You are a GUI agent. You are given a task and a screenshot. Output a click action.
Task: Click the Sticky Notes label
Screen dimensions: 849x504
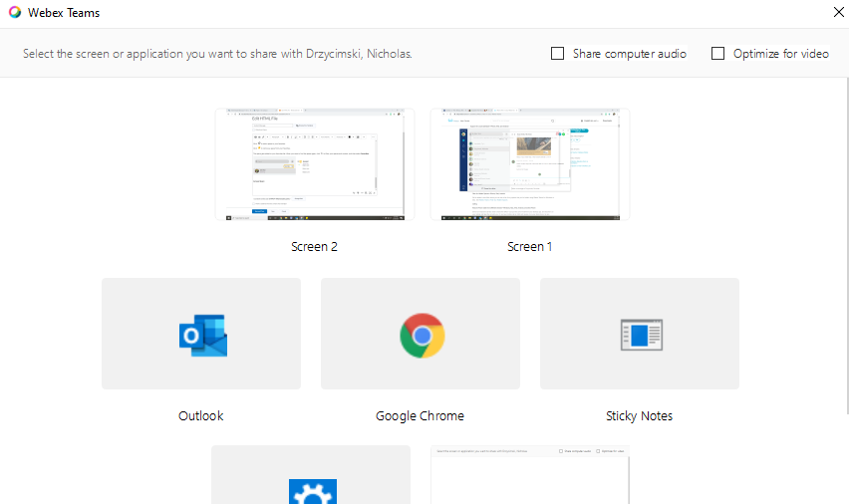[x=639, y=415]
